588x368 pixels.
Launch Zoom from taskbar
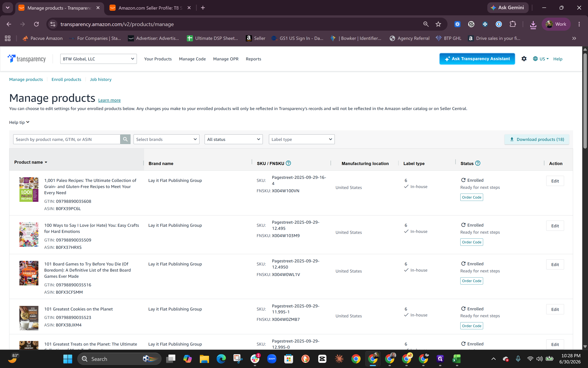(x=272, y=359)
